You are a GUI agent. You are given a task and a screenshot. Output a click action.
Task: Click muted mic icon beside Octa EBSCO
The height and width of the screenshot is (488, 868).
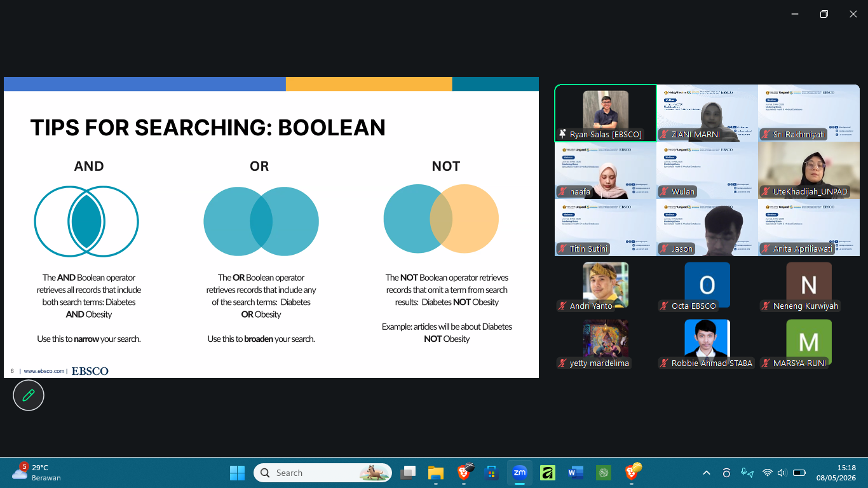(x=664, y=306)
